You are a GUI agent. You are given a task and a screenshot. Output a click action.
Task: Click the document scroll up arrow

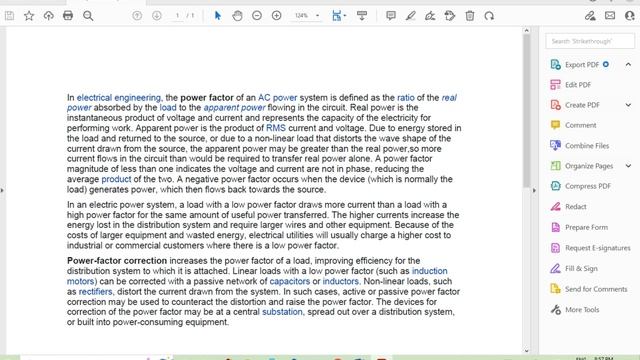(x=527, y=31)
